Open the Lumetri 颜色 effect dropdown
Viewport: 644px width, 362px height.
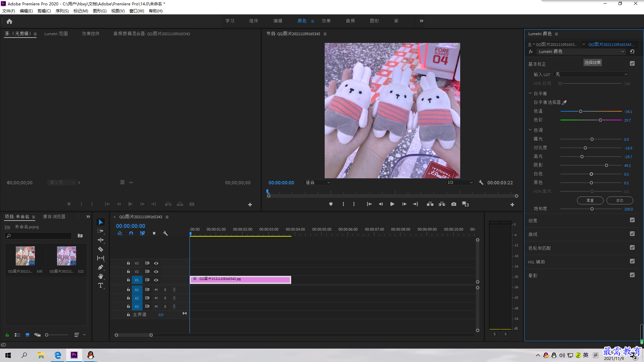581,51
